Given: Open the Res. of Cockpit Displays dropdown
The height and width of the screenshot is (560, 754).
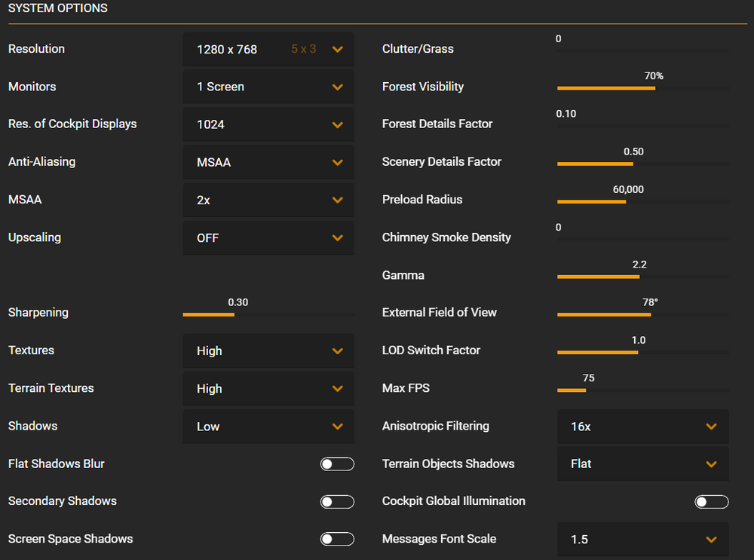Looking at the screenshot, I should click(268, 124).
